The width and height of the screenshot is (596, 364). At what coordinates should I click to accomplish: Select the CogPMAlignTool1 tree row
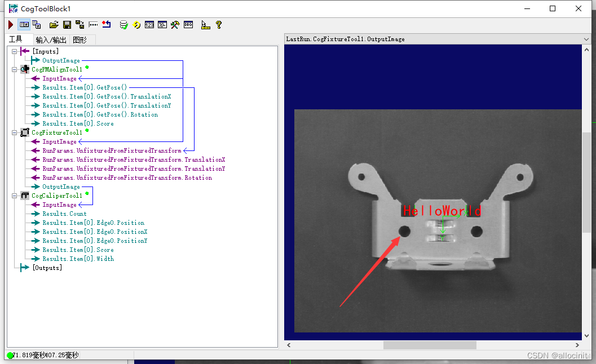coord(57,69)
